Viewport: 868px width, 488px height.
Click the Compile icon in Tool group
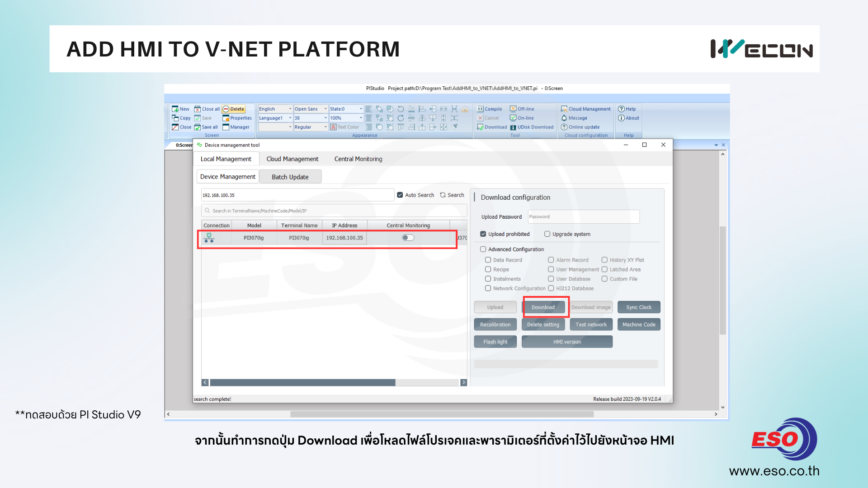(x=480, y=109)
